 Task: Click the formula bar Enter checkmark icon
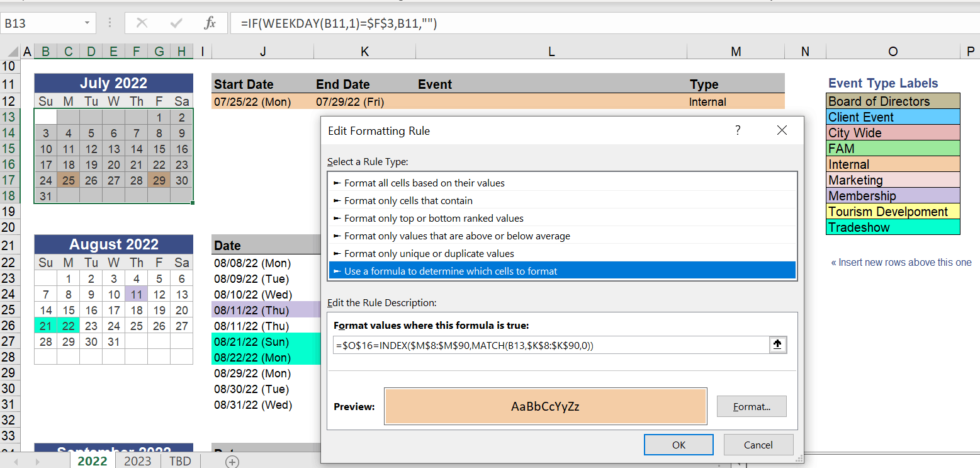176,23
